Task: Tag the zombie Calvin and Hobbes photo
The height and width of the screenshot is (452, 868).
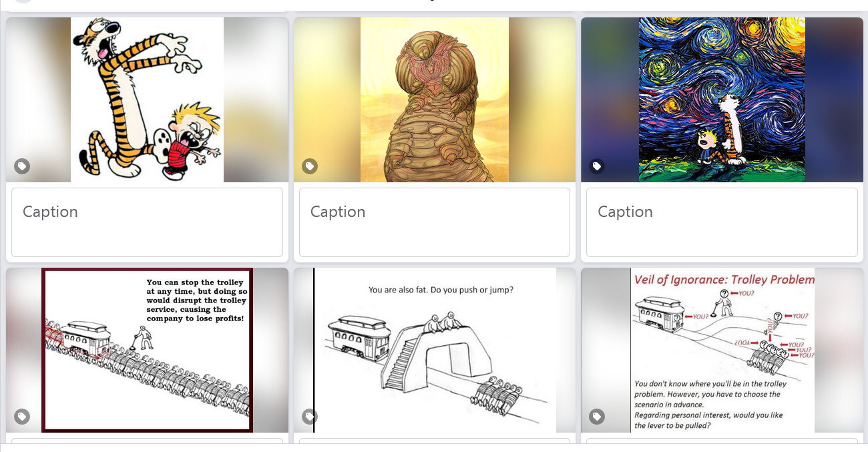Action: pos(22,166)
